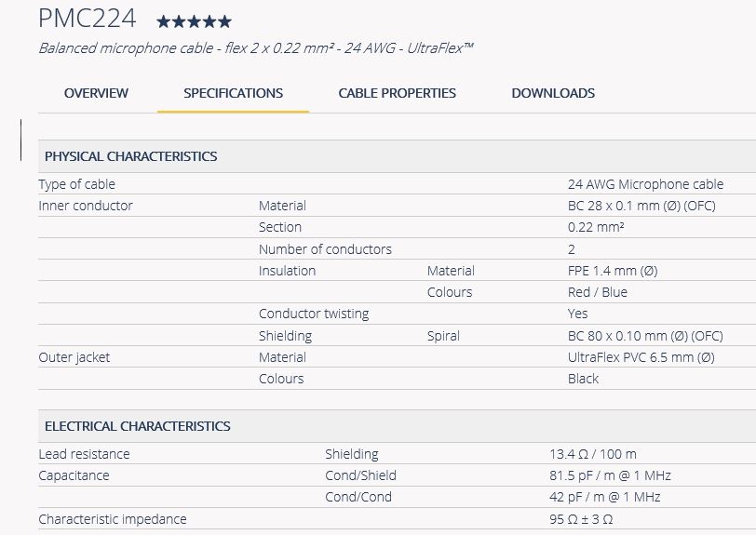Click the 'Lead resistance' row label
The image size is (756, 535).
coord(84,454)
